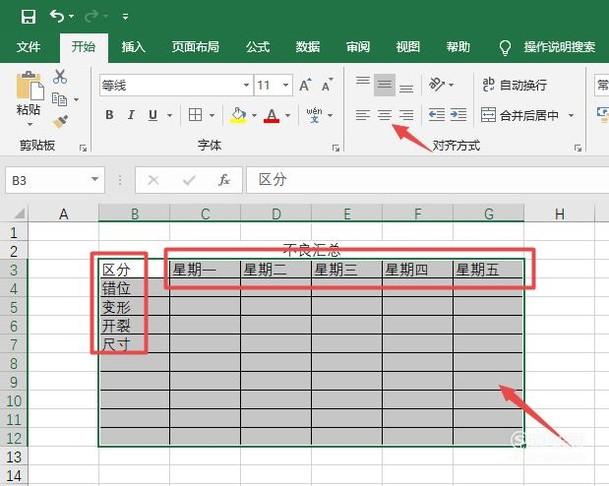Click the text orientation icon
This screenshot has height=486, width=609.
click(x=437, y=84)
